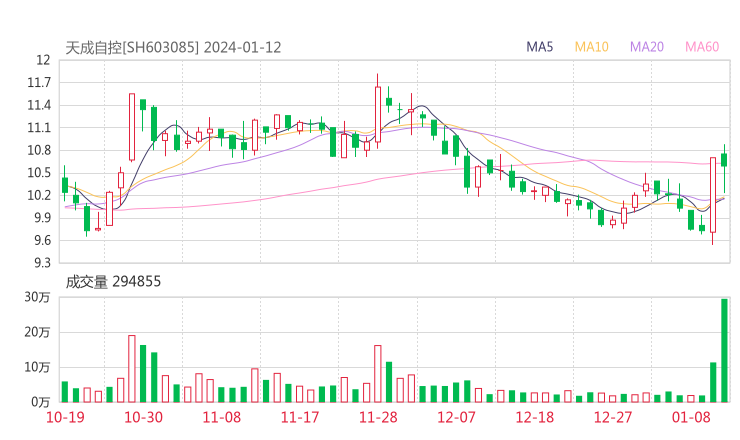Click the MA10 legend label
Viewport: 740px width, 440px height.
591,47
